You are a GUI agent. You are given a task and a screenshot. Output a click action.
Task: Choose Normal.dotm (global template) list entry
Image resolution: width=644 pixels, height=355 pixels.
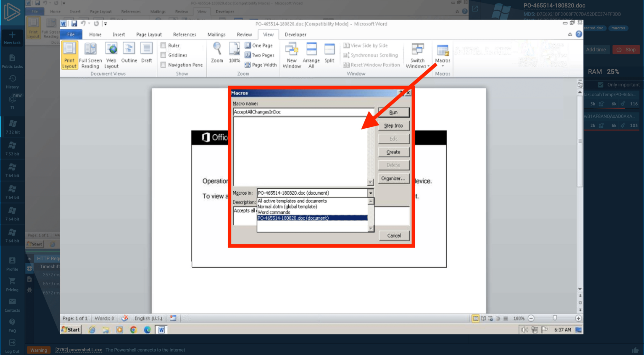(287, 207)
